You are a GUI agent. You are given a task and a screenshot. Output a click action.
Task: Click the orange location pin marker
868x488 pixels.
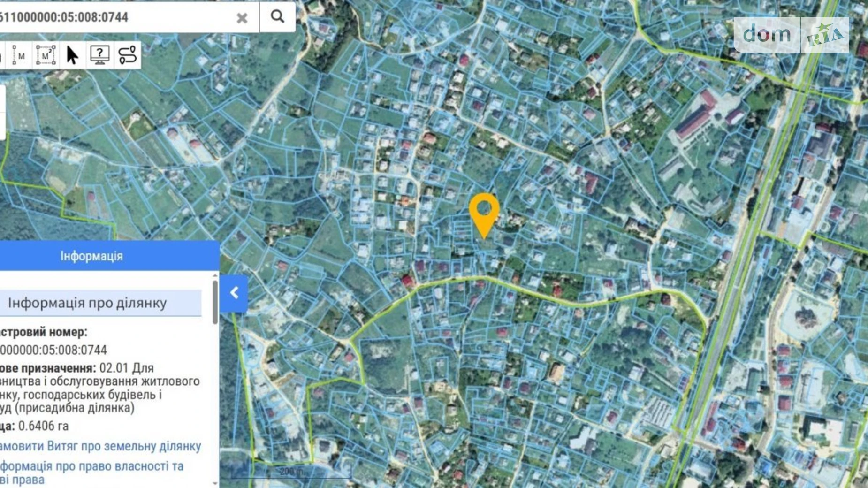[x=484, y=216]
